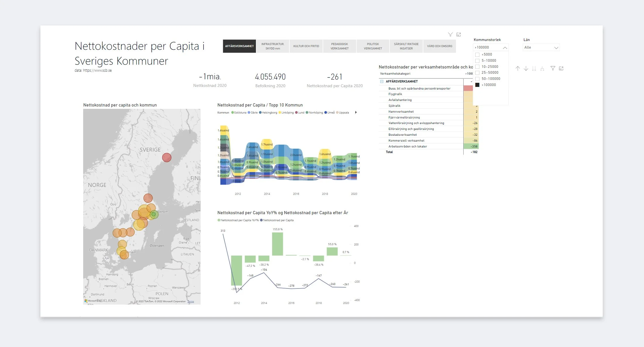
Task: Go to next level double-arrow icon
Action: pyautogui.click(x=534, y=68)
